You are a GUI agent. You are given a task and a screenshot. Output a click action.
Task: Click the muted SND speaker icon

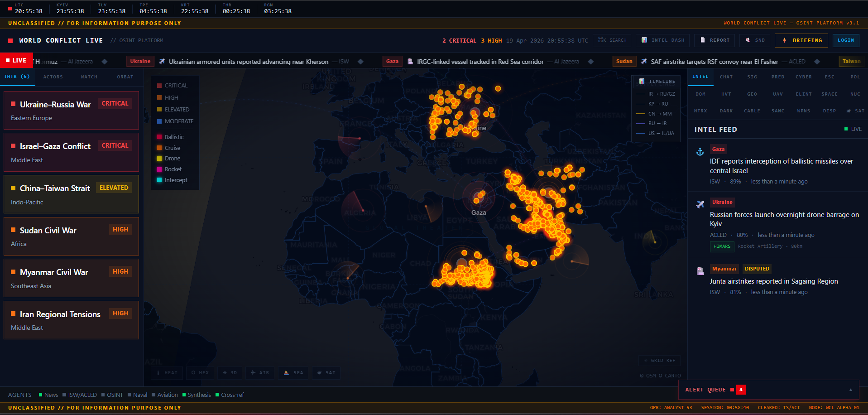tap(747, 40)
